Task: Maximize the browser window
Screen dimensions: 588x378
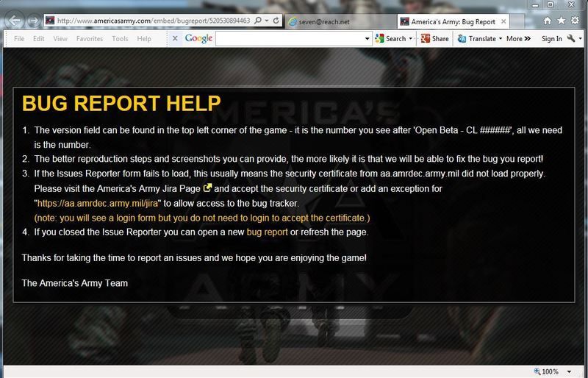Action: (550, 4)
